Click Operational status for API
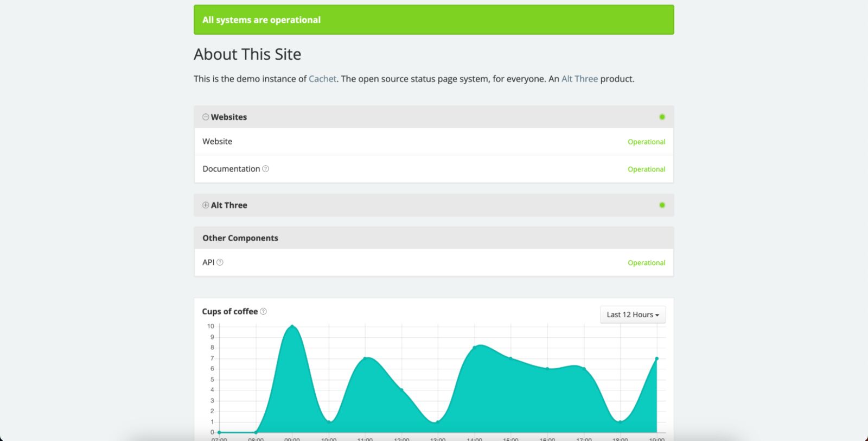This screenshot has height=441, width=868. 646,263
